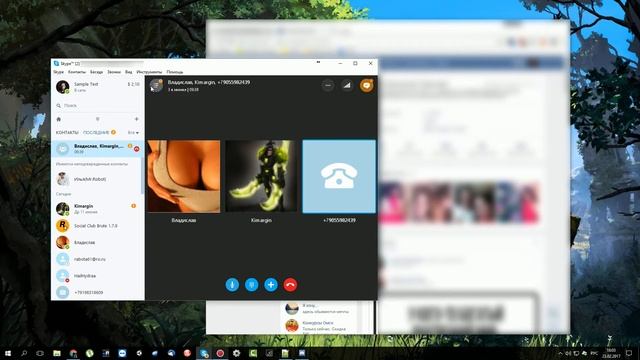Click the contact list vertical scrollbar
Viewport: 640px width, 360px height.
(142, 176)
